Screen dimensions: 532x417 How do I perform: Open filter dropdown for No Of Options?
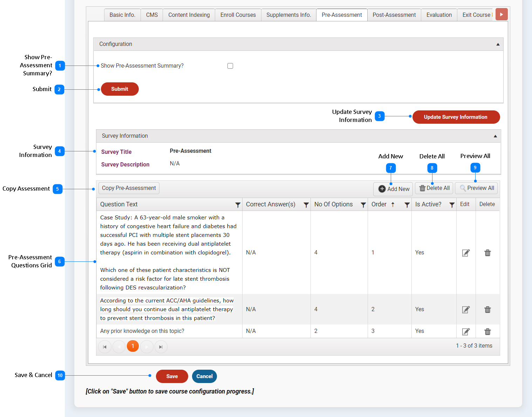click(363, 205)
